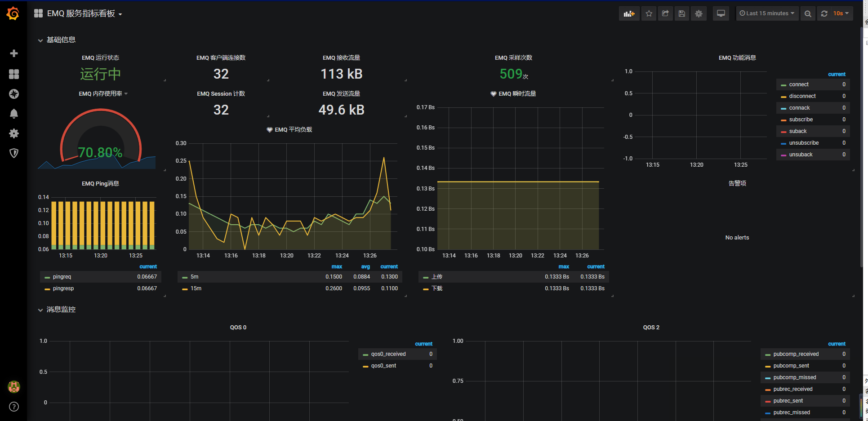The width and height of the screenshot is (868, 421).
Task: Click the QOS 0 panel title
Action: point(238,327)
